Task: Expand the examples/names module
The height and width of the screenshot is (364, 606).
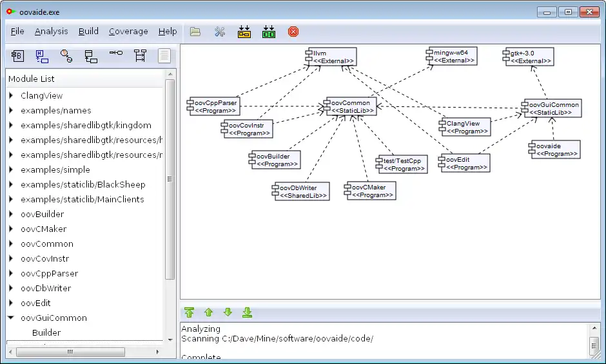Action: [x=11, y=110]
